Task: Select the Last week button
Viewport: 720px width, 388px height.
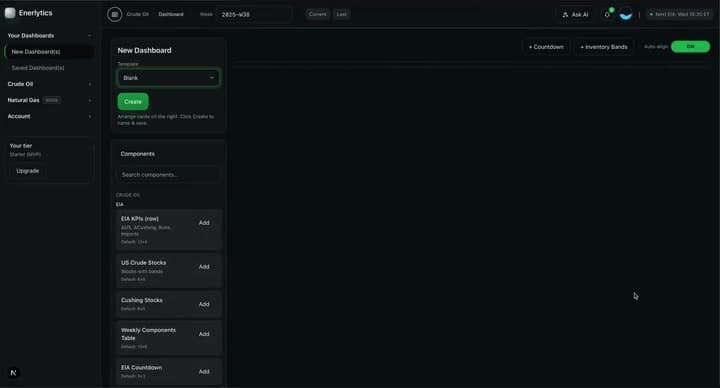Action: tap(341, 14)
